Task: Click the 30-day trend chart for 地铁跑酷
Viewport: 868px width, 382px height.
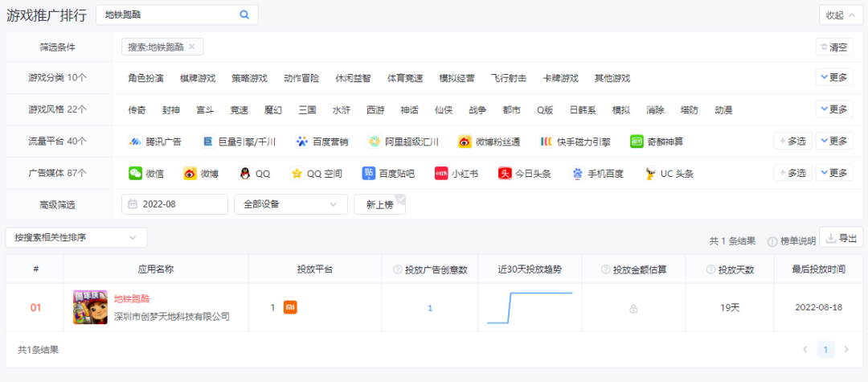Action: point(530,308)
